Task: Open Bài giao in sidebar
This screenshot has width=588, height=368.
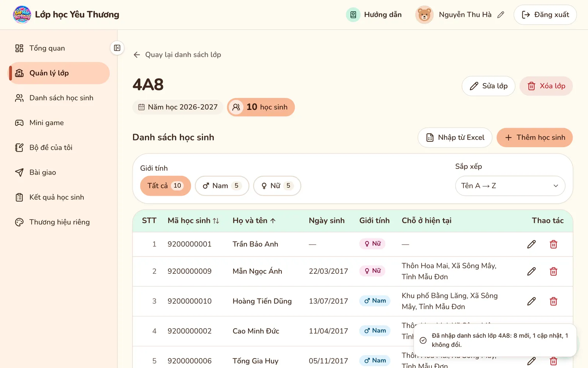Action: coord(59,173)
